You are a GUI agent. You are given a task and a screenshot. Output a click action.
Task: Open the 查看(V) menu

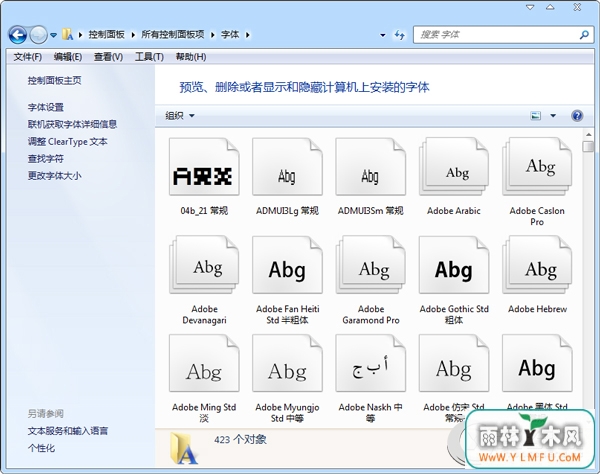point(108,57)
